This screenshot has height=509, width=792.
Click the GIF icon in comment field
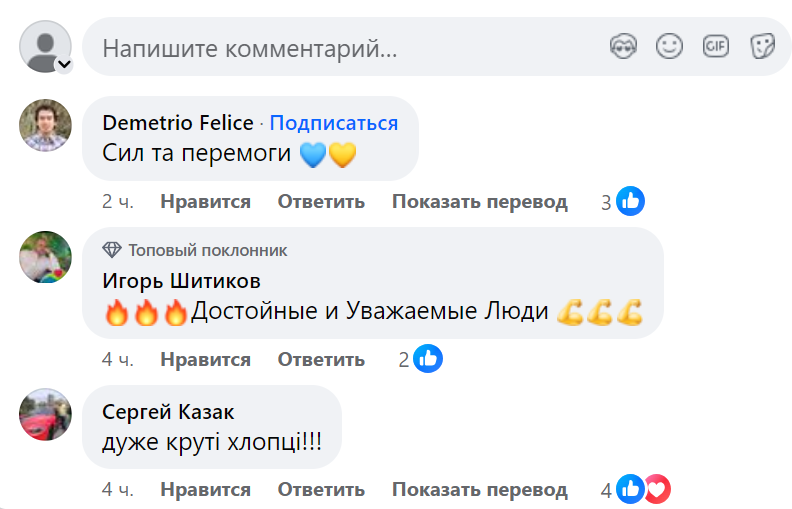pos(715,46)
